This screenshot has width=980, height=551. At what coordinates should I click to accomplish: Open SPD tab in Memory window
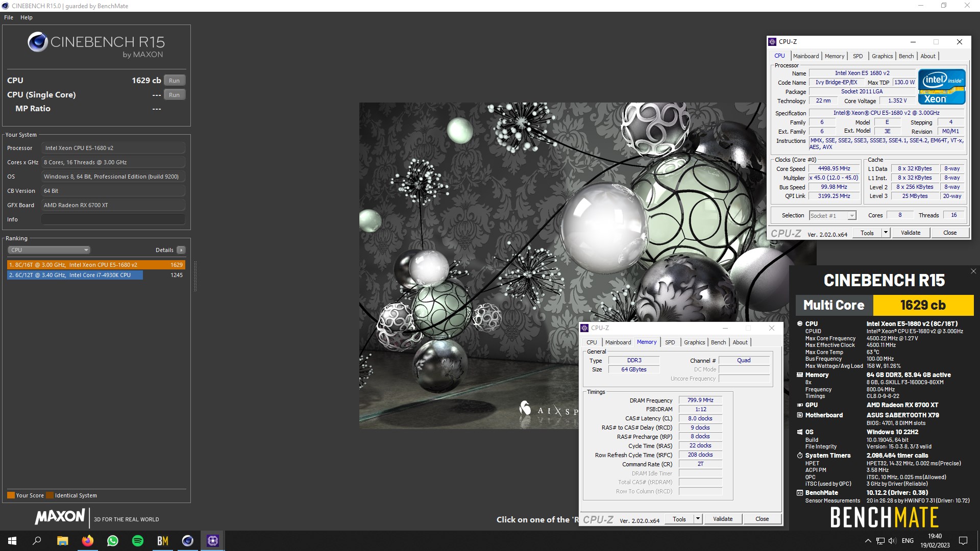(x=670, y=342)
